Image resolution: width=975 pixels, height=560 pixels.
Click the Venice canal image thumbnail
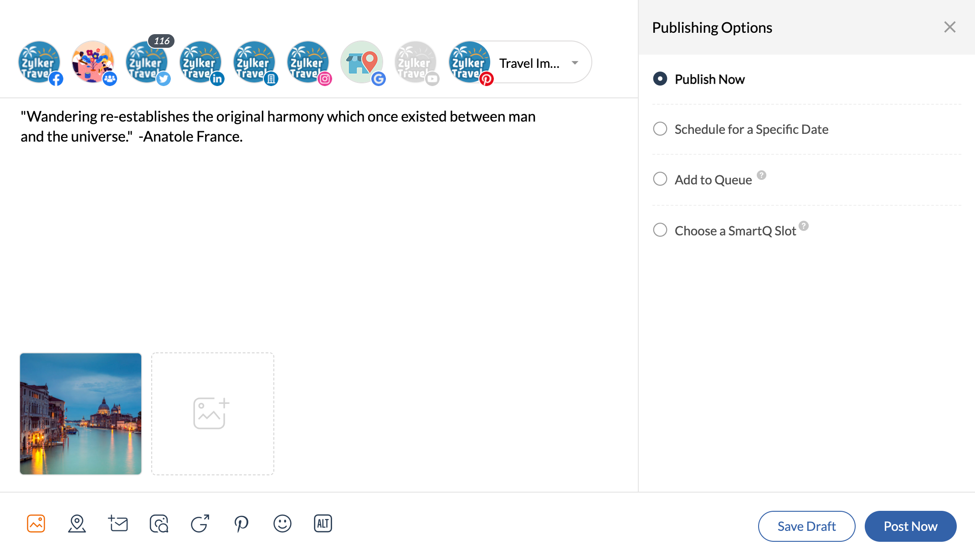pyautogui.click(x=80, y=413)
